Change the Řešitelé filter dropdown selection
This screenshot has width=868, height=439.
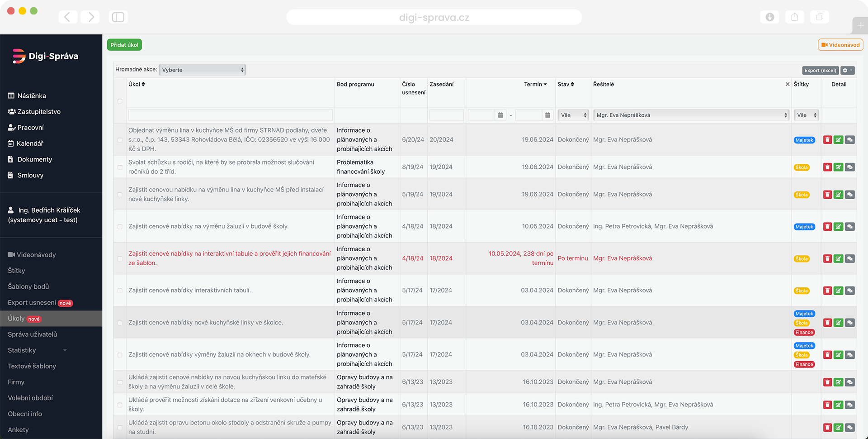(691, 115)
